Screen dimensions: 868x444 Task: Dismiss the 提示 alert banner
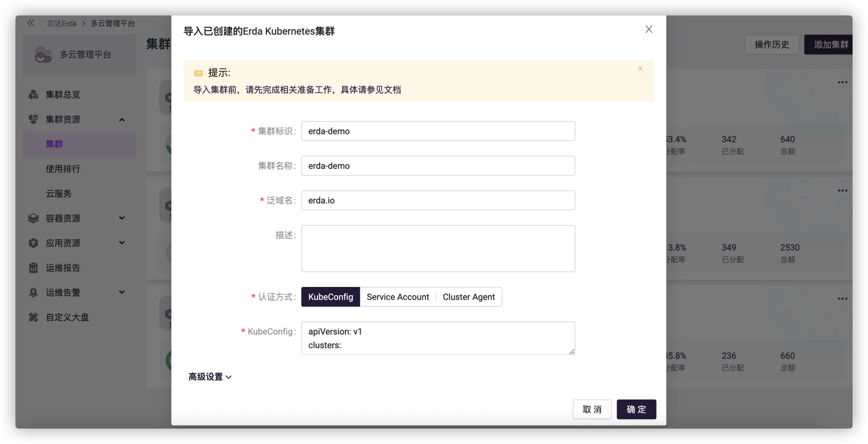(x=640, y=69)
